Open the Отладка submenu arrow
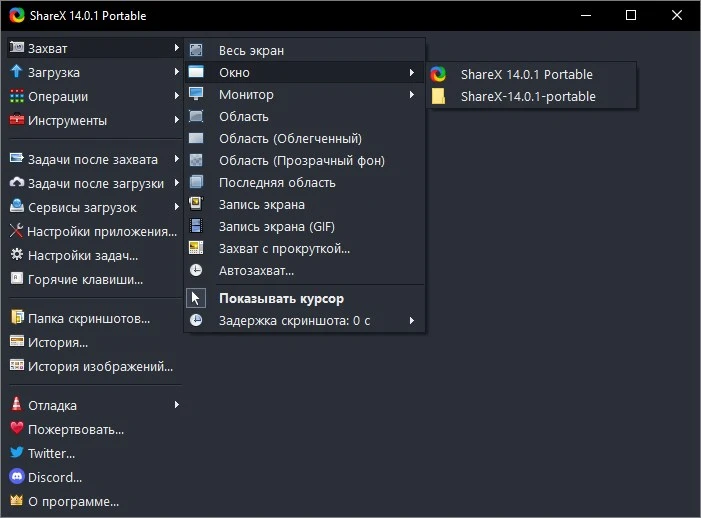Screen dimensions: 701x518 [x=177, y=405]
